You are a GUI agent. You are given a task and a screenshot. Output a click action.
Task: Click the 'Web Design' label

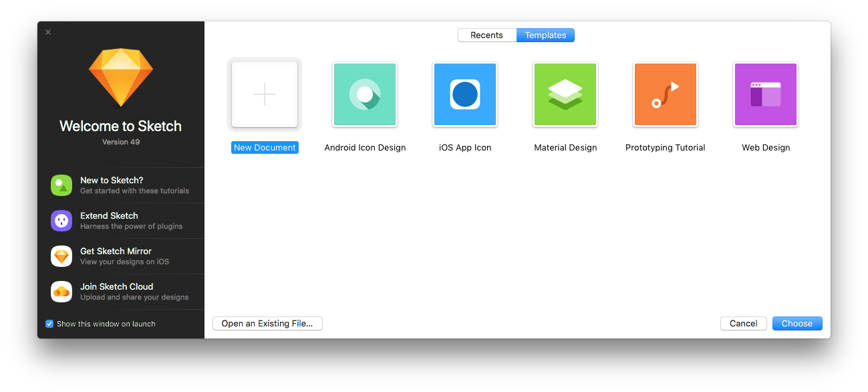click(766, 148)
